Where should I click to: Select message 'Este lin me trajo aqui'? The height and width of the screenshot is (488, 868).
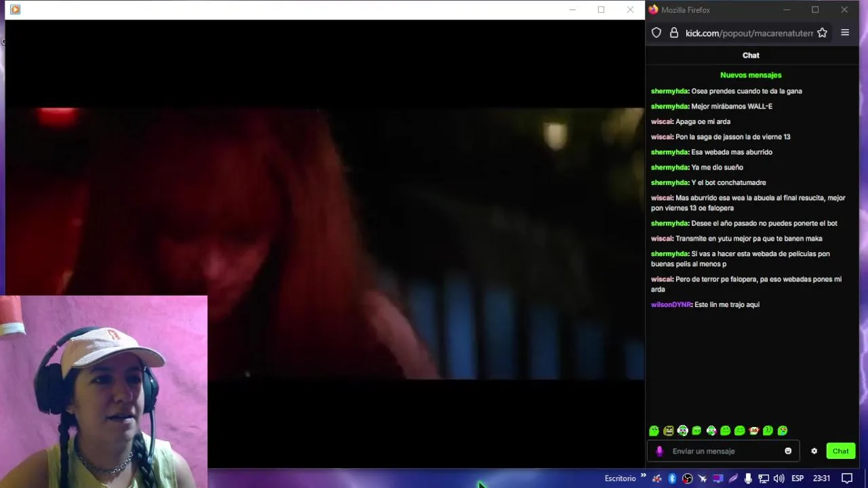[727, 304]
